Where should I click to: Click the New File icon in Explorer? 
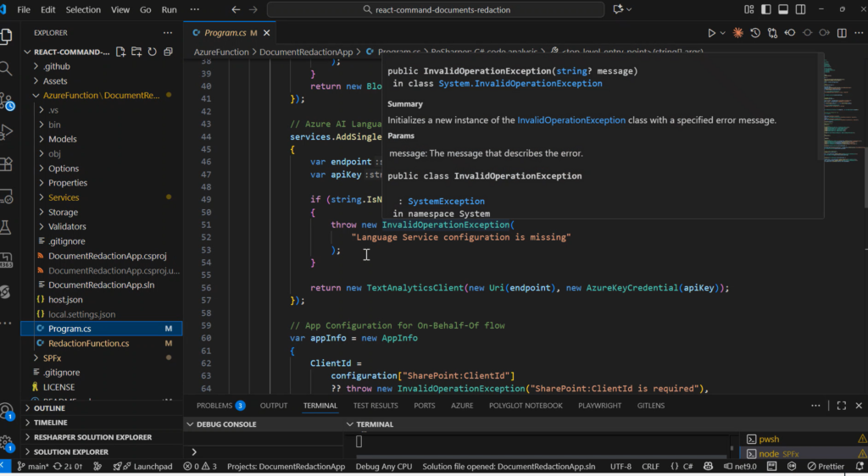121,52
